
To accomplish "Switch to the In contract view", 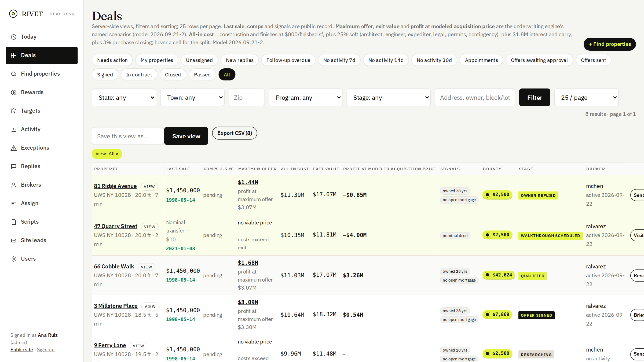I will point(139,75).
